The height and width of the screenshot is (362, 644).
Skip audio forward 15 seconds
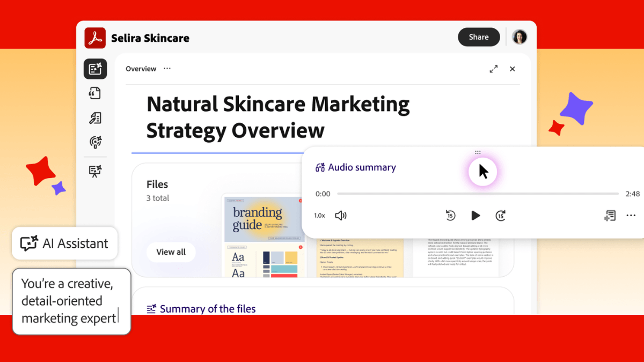(500, 216)
